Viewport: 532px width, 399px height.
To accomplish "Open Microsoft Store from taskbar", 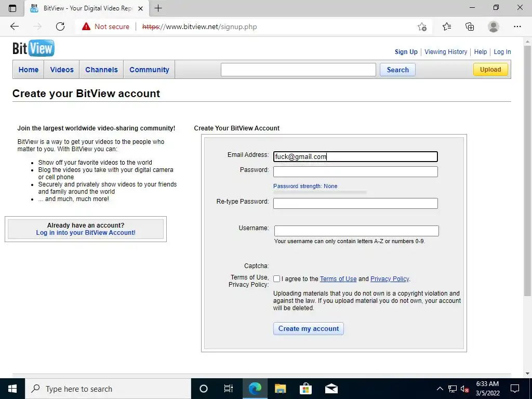I will [305, 389].
